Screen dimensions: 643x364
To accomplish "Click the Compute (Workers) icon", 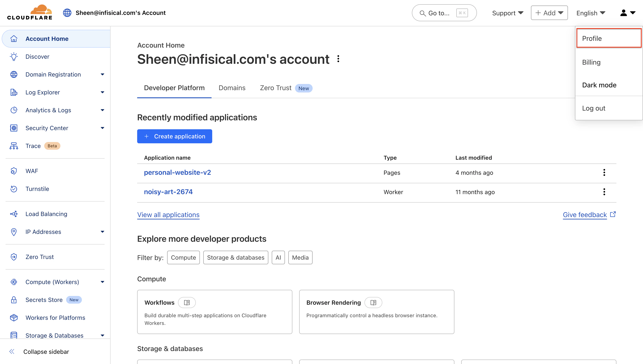I will pyautogui.click(x=14, y=282).
